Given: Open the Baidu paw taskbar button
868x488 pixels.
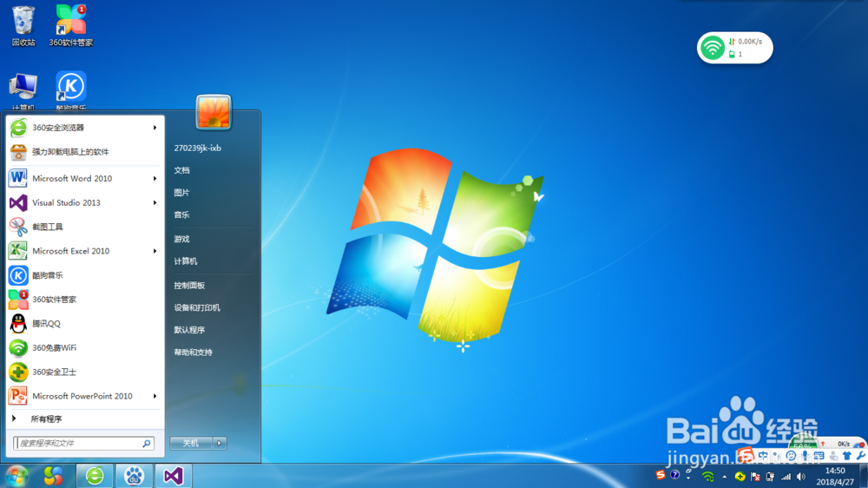Looking at the screenshot, I should pyautogui.click(x=134, y=476).
